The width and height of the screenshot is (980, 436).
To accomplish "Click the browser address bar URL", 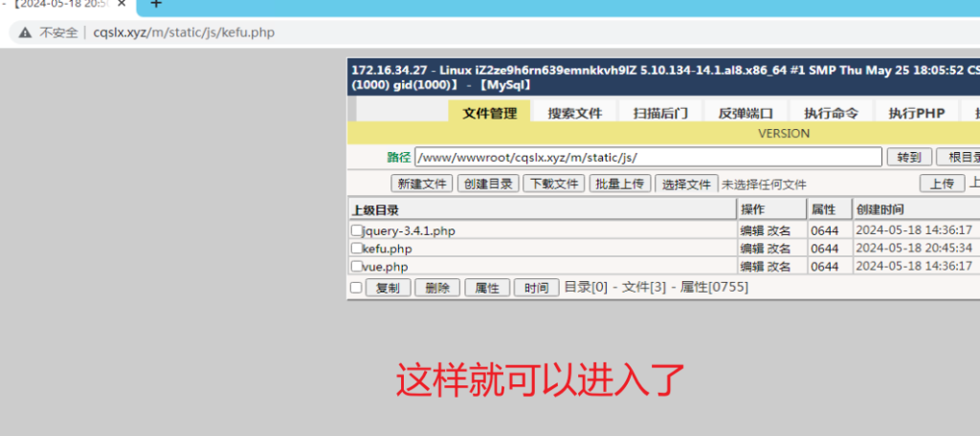I will point(184,33).
